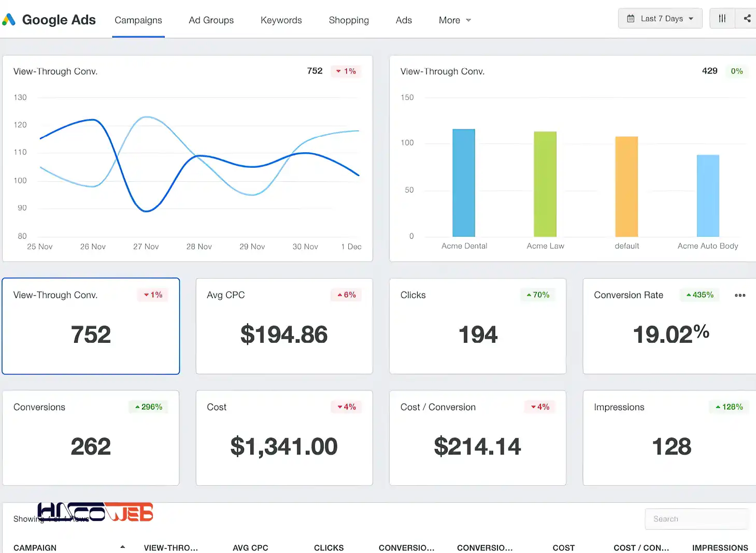Click the share icon in top bar
The height and width of the screenshot is (553, 756).
(x=747, y=19)
